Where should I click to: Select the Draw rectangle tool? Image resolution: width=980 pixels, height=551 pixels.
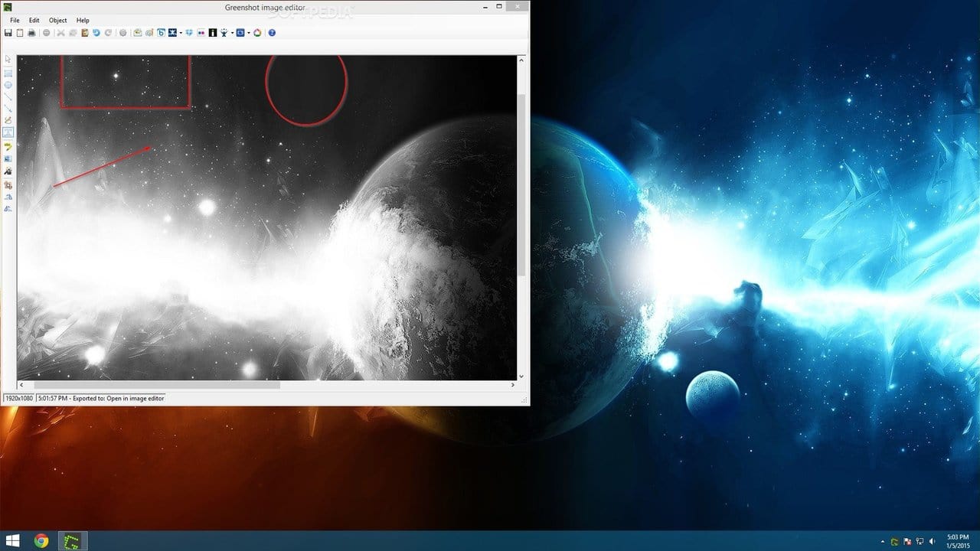click(8, 73)
